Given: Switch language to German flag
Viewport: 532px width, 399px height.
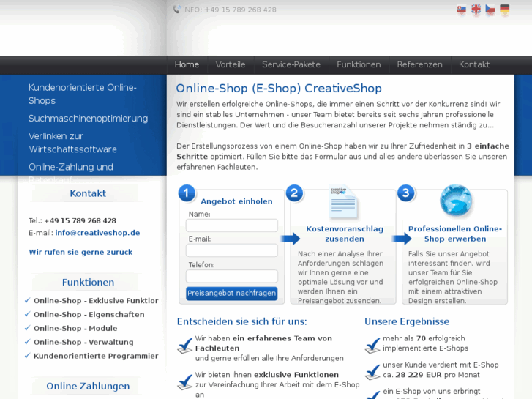Looking at the screenshot, I should tap(504, 10).
